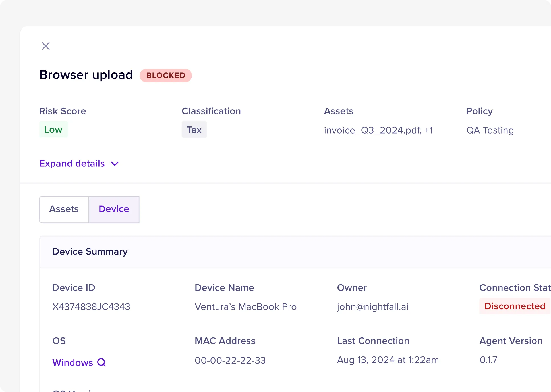This screenshot has height=392, width=551.
Task: Click the Windows OS link
Action: 73,363
